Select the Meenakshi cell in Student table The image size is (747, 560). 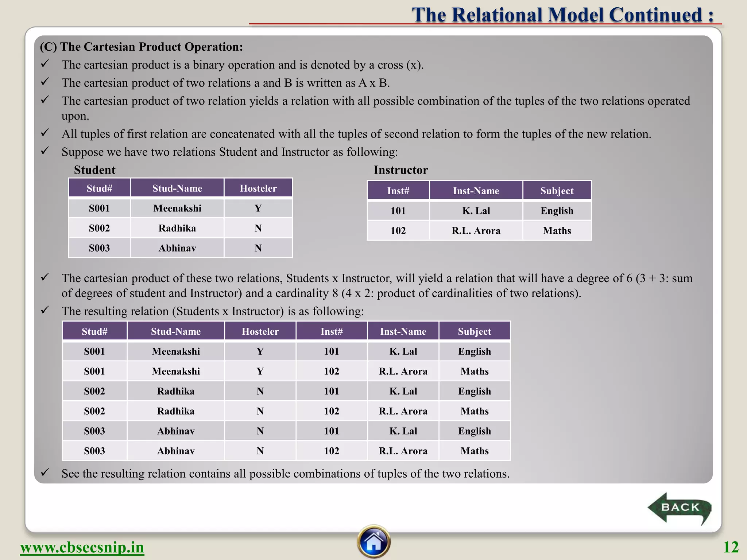click(177, 208)
